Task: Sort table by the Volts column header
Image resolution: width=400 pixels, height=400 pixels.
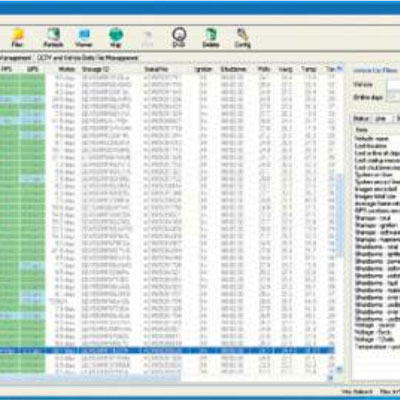Action: click(264, 69)
